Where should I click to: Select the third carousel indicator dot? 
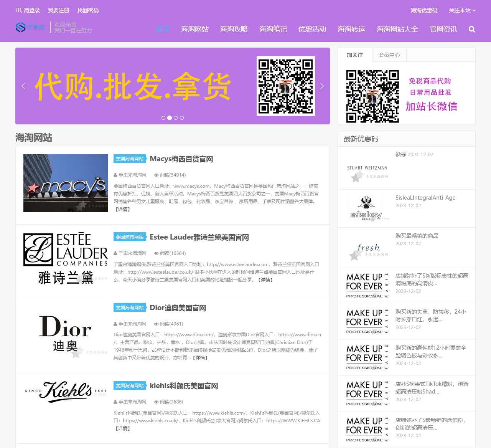coord(176,118)
